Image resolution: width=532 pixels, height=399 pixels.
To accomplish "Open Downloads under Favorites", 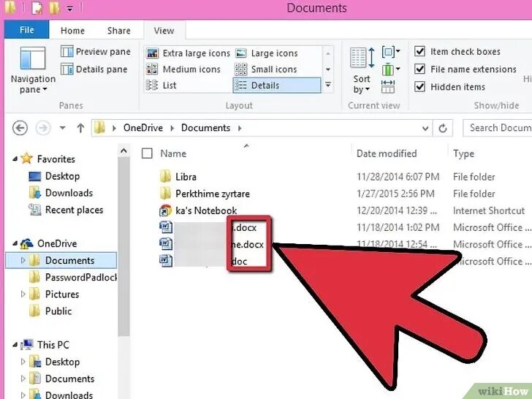I will coord(69,193).
